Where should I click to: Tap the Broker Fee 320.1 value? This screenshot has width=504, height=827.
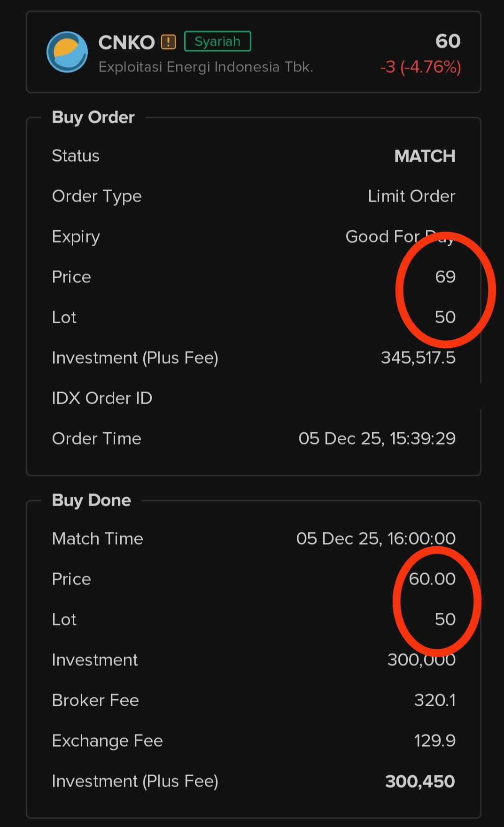434,701
